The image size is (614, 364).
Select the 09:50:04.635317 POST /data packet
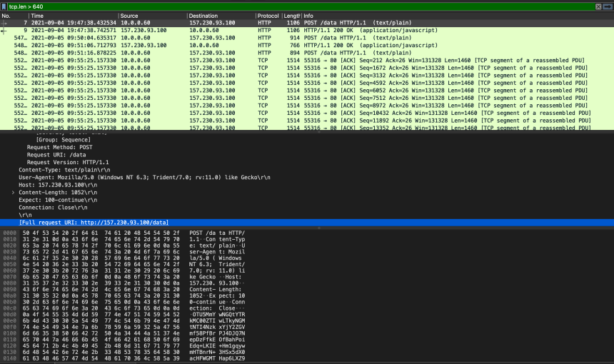pyautogui.click(x=307, y=38)
